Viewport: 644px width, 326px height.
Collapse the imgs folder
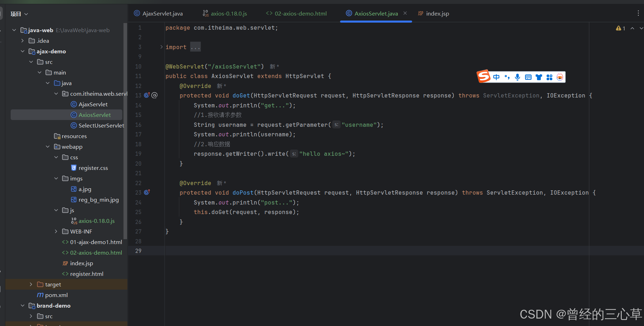[x=56, y=178]
